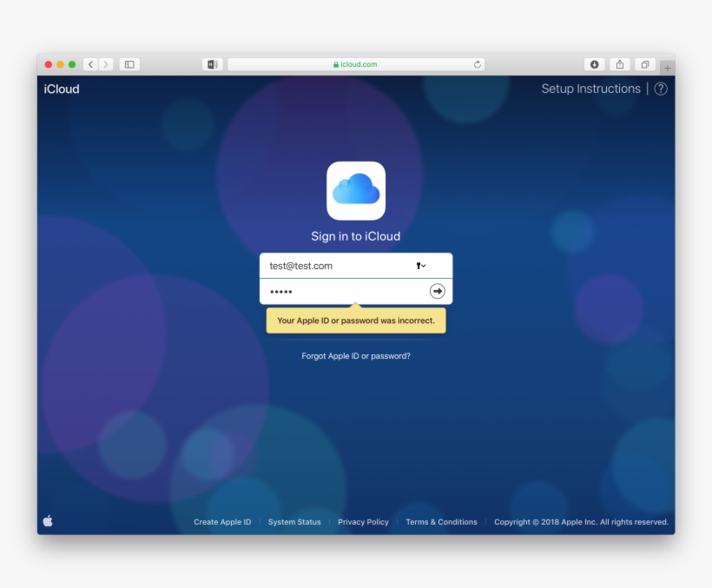Screen dimensions: 712x588
Task: Maximize window with green button
Action: coord(72,64)
